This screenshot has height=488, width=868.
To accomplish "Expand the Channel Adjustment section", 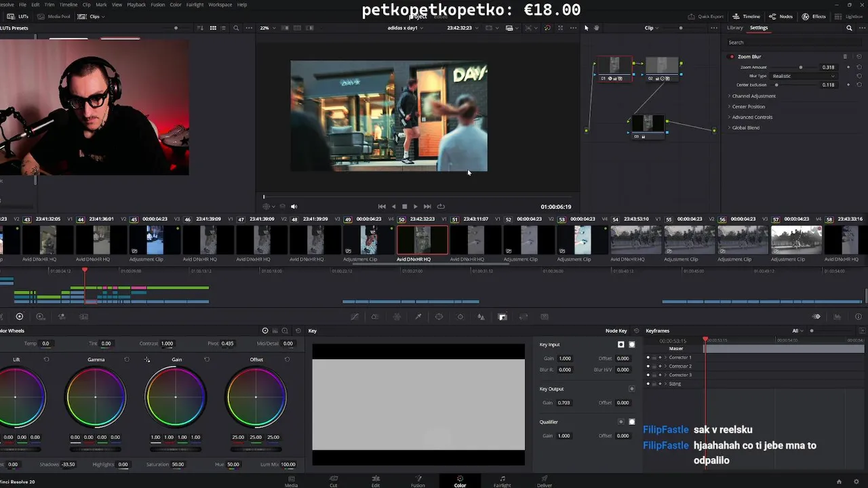I will 753,96.
